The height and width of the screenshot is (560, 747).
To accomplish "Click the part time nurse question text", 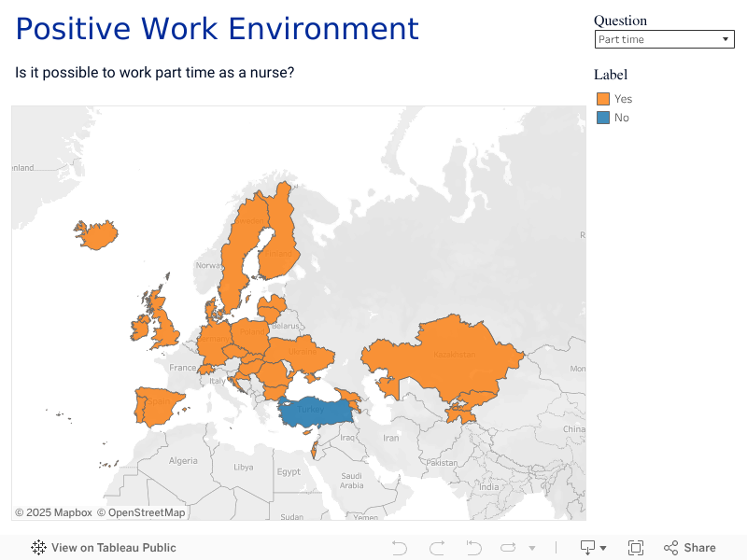I will coord(155,73).
